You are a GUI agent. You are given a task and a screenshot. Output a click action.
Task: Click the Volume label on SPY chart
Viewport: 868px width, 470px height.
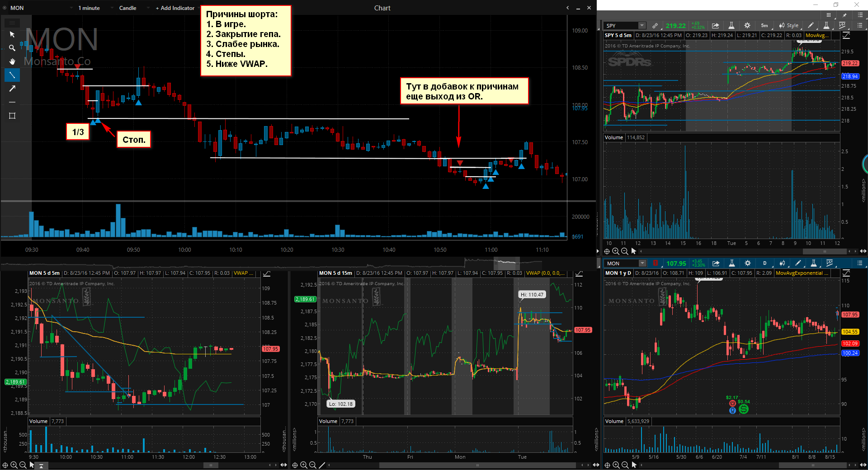click(613, 137)
